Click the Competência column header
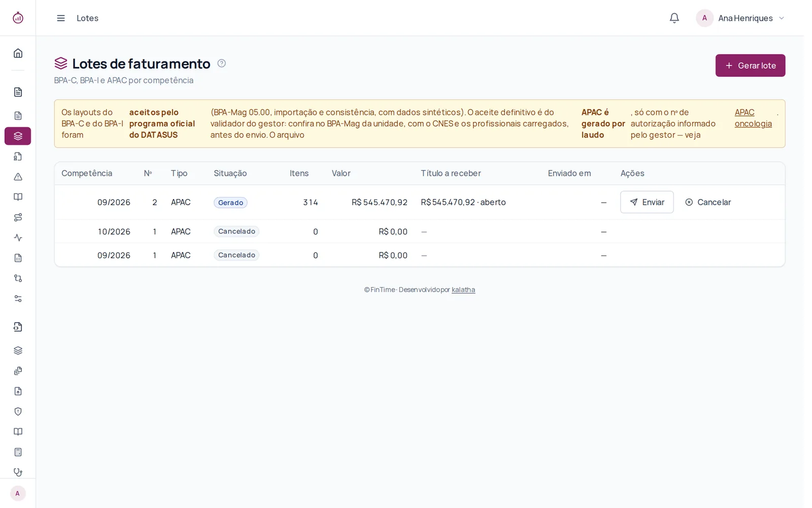The width and height of the screenshot is (812, 508). [87, 173]
